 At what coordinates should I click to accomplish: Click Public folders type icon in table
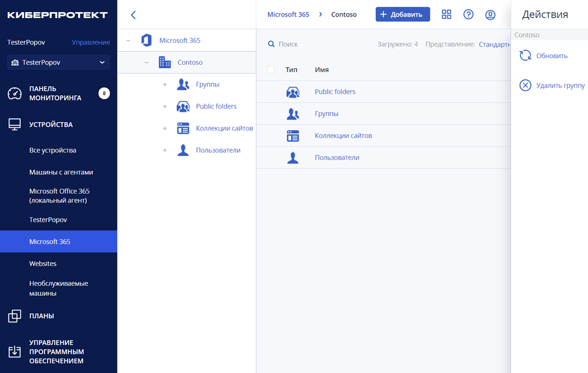coord(293,92)
